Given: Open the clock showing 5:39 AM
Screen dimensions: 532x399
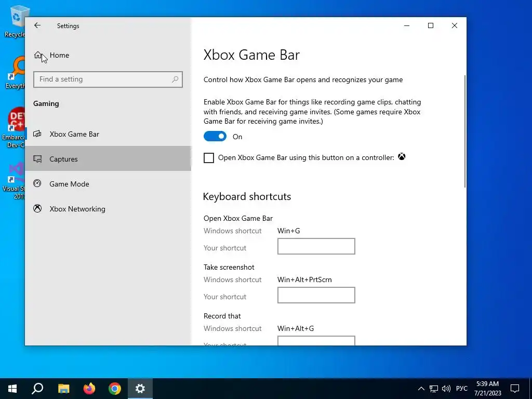Looking at the screenshot, I should click(x=487, y=389).
